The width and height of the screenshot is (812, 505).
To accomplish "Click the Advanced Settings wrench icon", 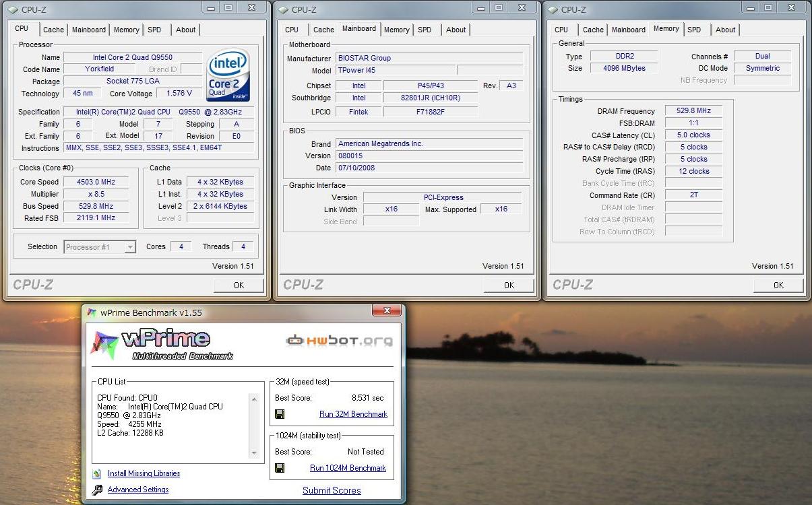I will tap(97, 490).
